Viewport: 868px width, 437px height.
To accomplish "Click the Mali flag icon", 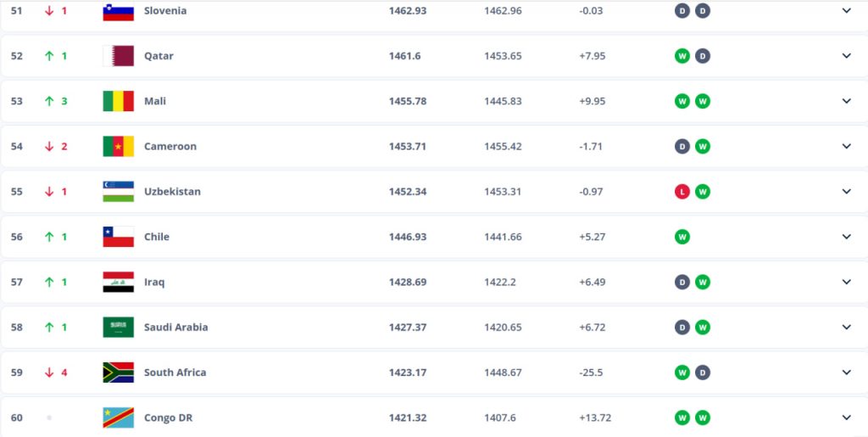I will [118, 101].
